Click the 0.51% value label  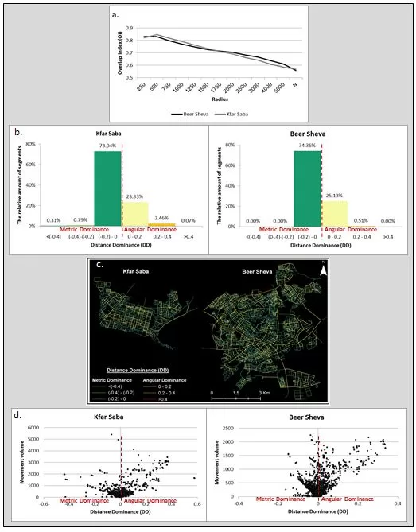click(x=361, y=220)
